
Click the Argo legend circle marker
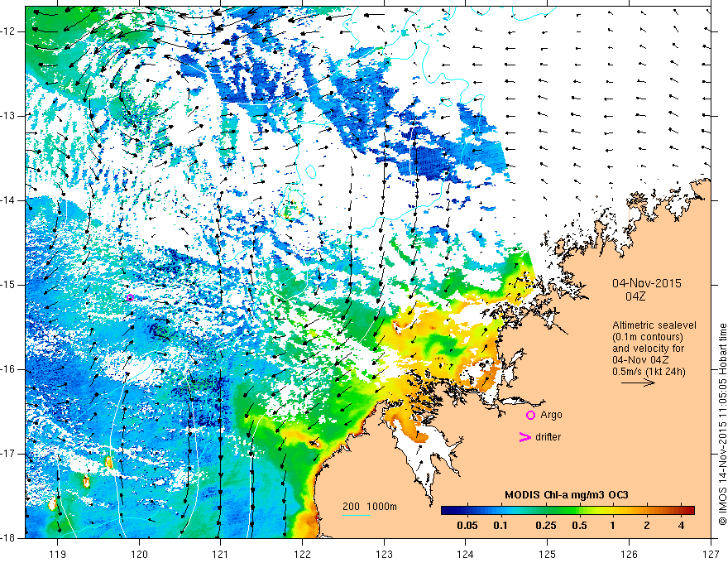tap(530, 415)
